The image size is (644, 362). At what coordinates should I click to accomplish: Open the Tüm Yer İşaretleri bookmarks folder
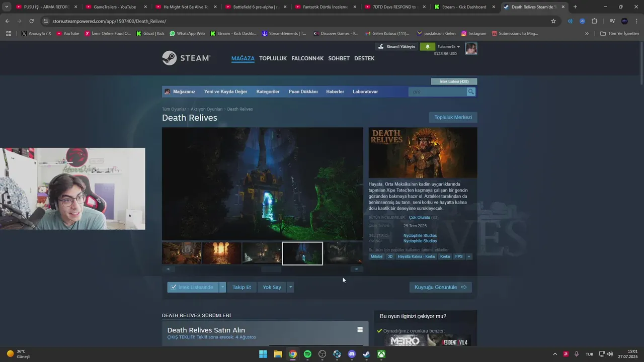tap(619, 34)
